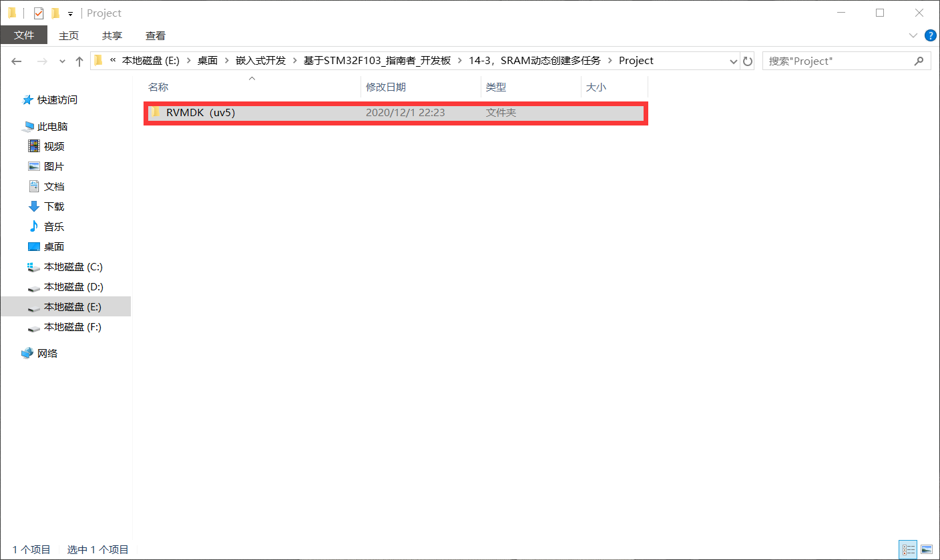Sort by the 大小 column header
Screen dimensions: 940x560
pos(596,87)
